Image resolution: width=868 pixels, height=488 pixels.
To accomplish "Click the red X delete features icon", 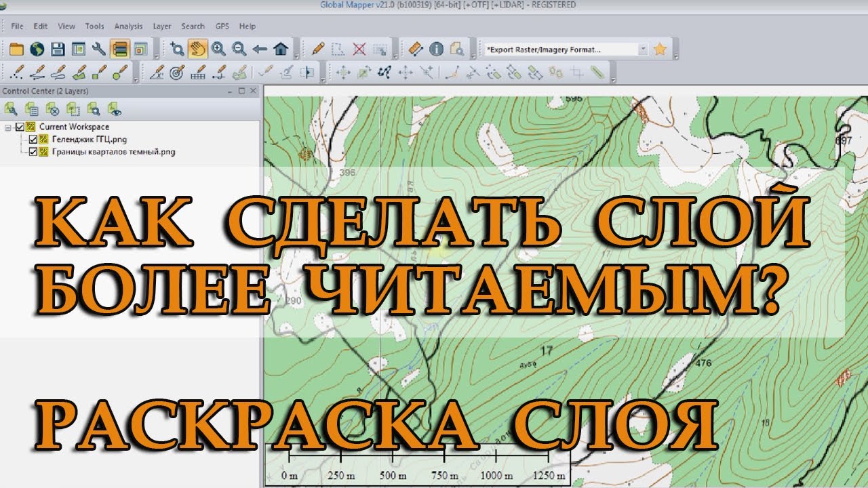I will point(359,49).
